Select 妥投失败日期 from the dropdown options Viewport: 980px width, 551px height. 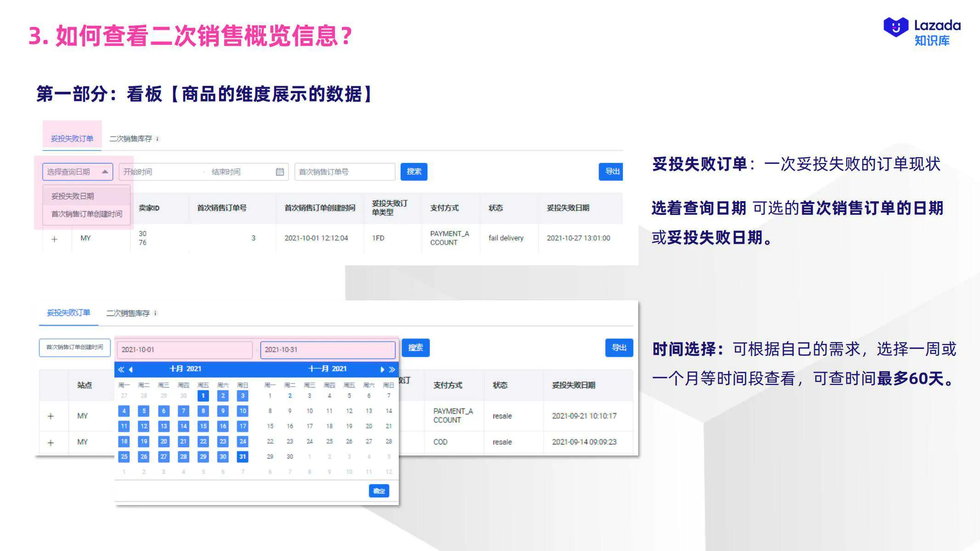click(x=73, y=196)
